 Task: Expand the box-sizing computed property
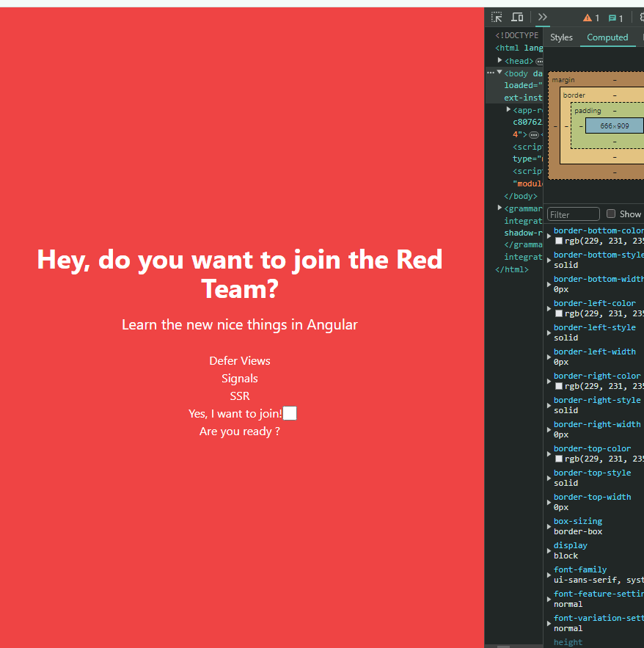549,526
